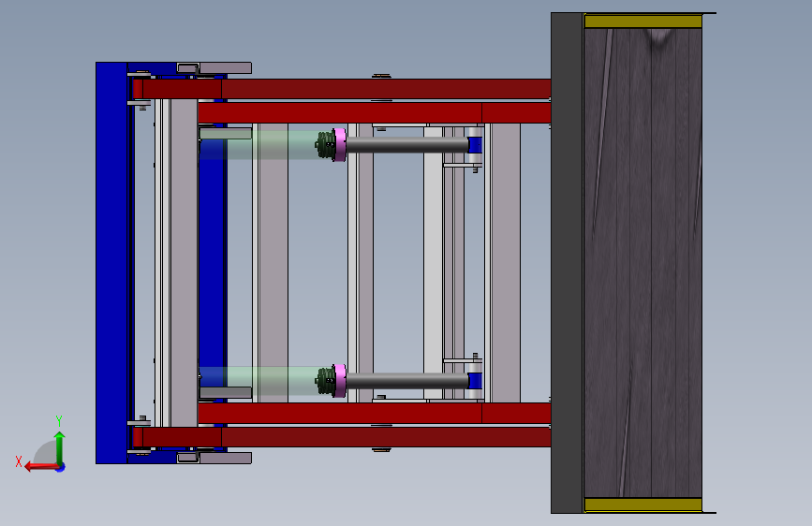Select the upper dark green cylinder fitting

(326, 145)
